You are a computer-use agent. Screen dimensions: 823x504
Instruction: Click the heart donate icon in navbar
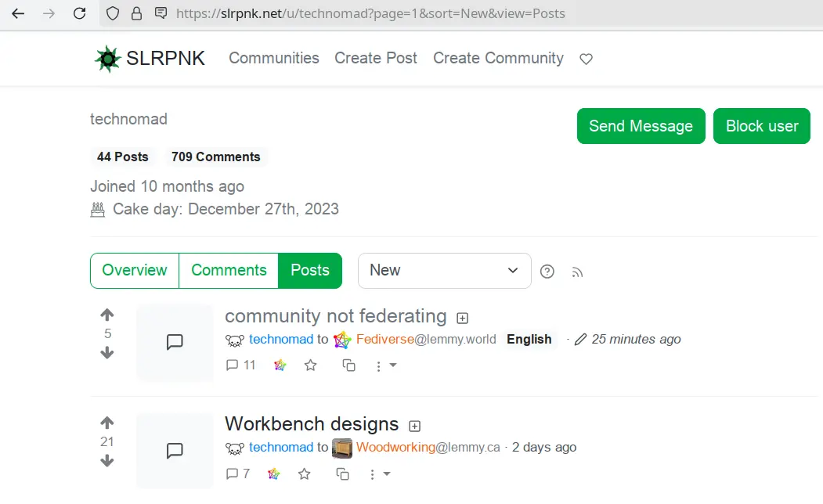[x=586, y=59]
